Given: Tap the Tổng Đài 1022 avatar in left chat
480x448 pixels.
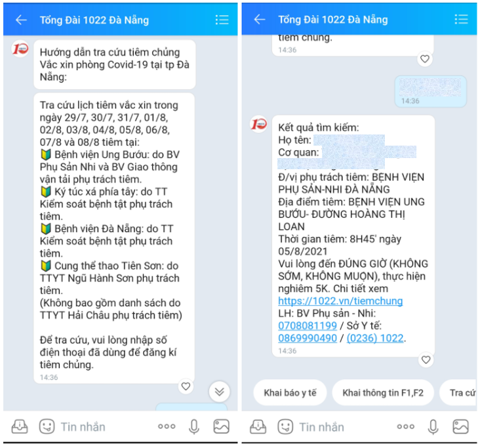Looking at the screenshot, I should tap(20, 49).
